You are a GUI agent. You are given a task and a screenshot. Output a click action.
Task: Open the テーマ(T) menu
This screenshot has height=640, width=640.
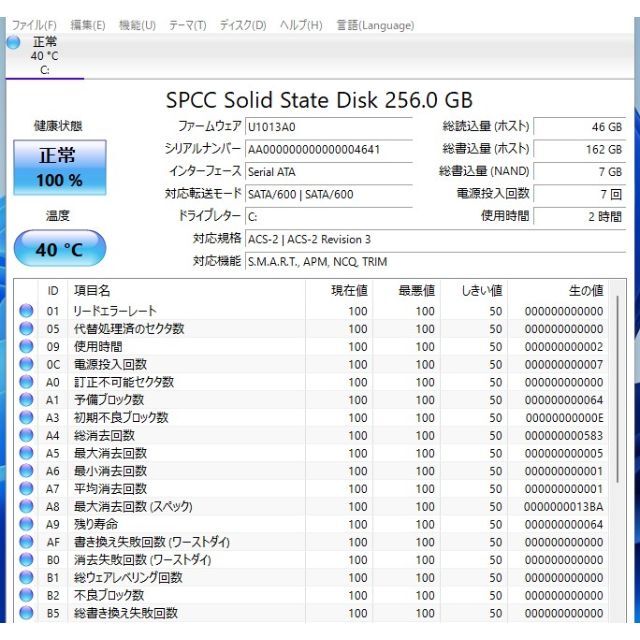(x=188, y=25)
